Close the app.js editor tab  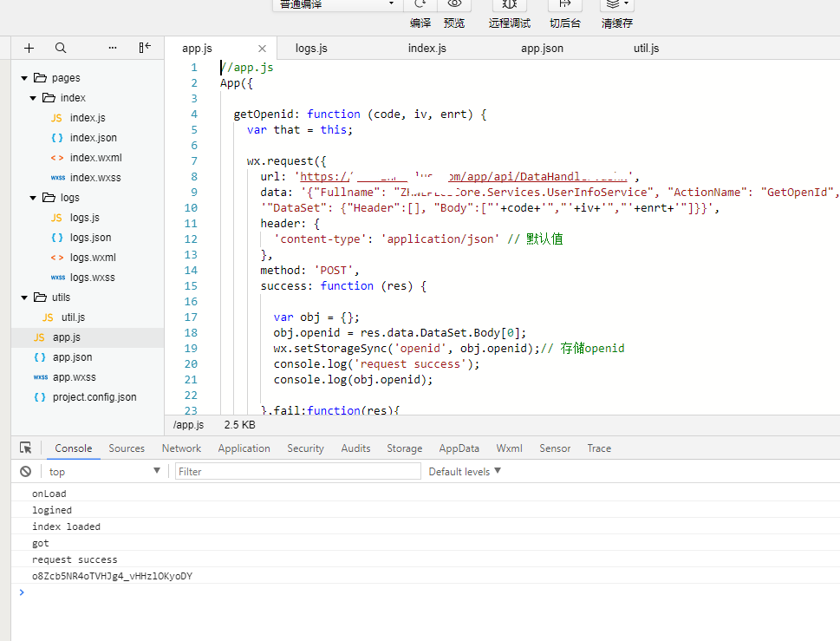(x=263, y=49)
